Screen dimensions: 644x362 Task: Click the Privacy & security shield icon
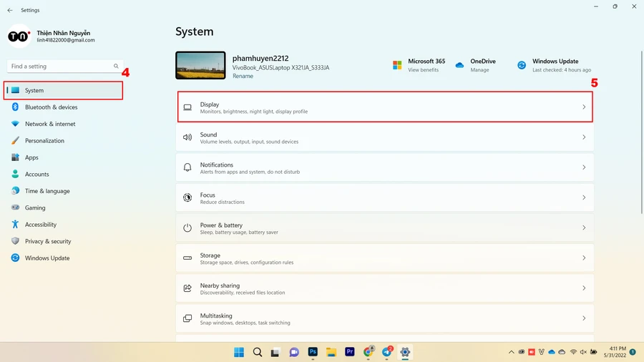(x=15, y=241)
